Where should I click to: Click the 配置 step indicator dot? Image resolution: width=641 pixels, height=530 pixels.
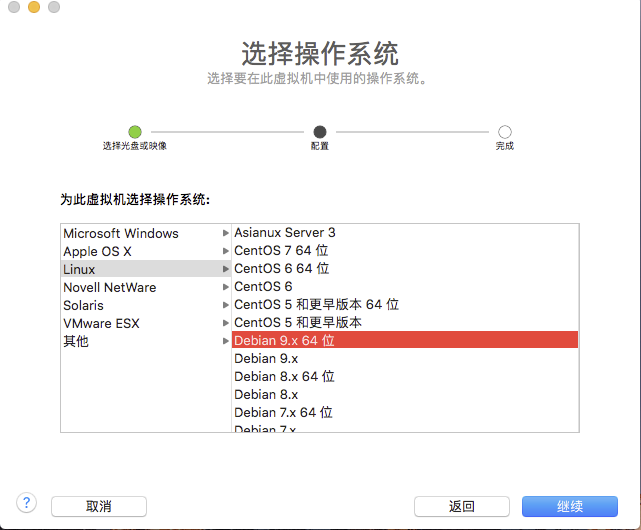click(320, 132)
